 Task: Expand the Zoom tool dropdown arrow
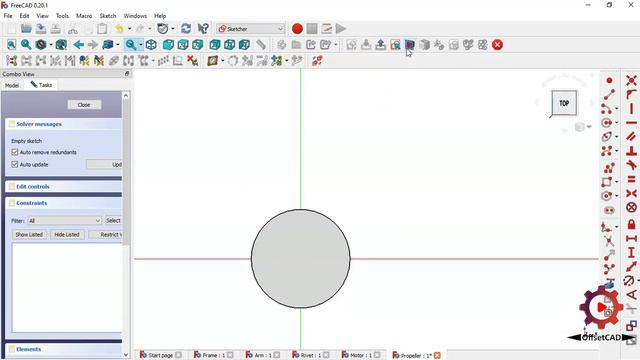(x=141, y=44)
